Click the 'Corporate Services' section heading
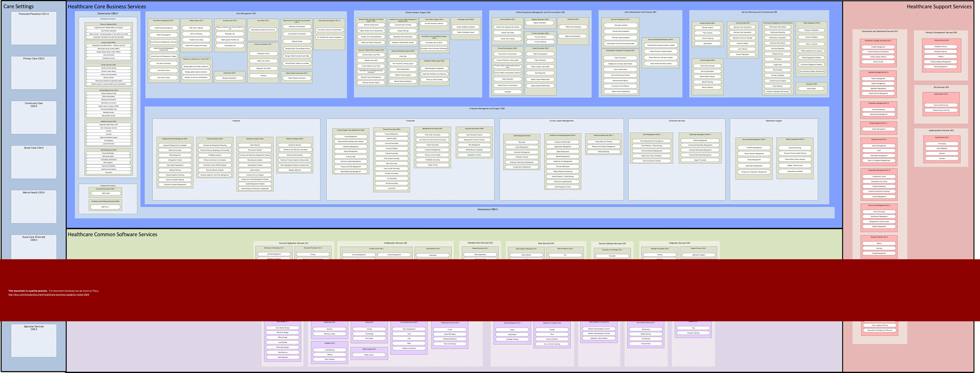This screenshot has width=980, height=373. [677, 121]
